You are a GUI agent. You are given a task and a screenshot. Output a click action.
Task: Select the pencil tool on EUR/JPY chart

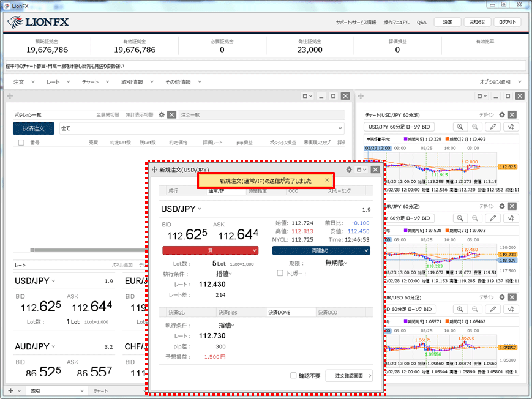(x=493, y=218)
